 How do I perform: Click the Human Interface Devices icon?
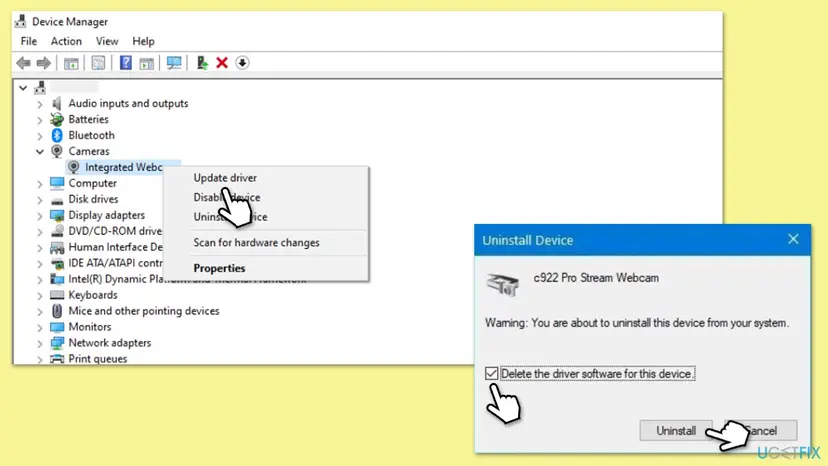[57, 247]
